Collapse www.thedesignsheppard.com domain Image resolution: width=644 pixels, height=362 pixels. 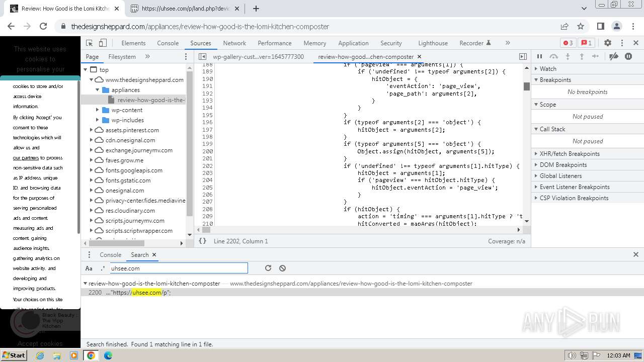[x=92, y=80]
